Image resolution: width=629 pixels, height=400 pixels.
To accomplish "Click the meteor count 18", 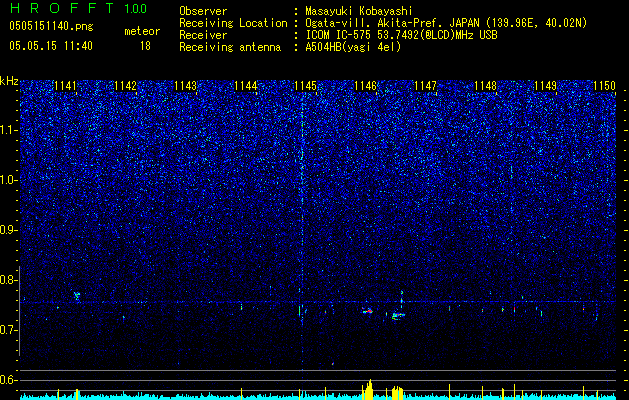I will (x=145, y=46).
